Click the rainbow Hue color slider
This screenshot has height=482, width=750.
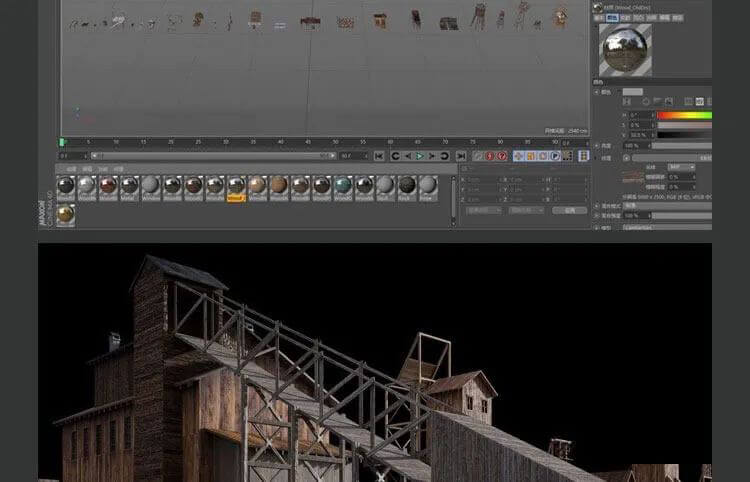point(684,115)
